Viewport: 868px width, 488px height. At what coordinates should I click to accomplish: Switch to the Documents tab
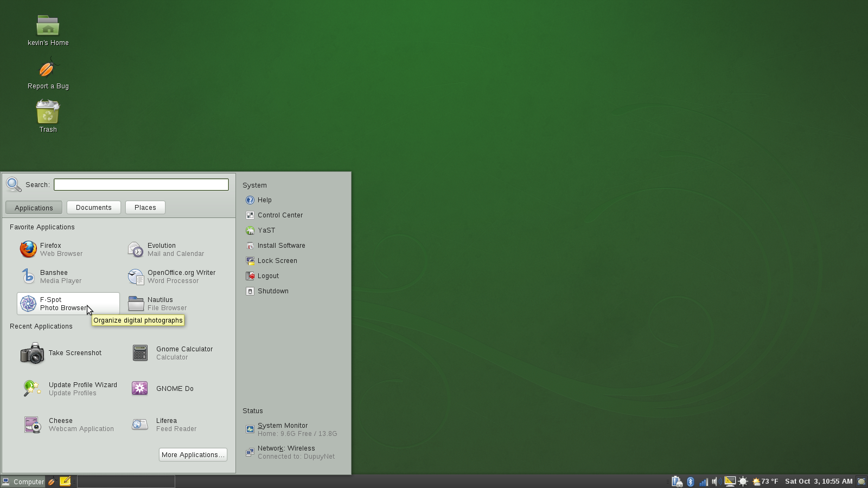pos(93,207)
